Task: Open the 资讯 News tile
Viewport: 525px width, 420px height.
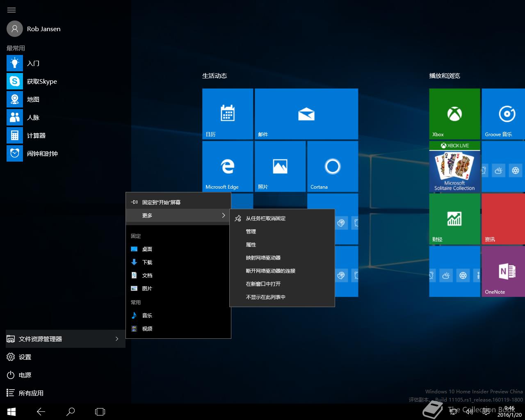Action: click(x=503, y=219)
